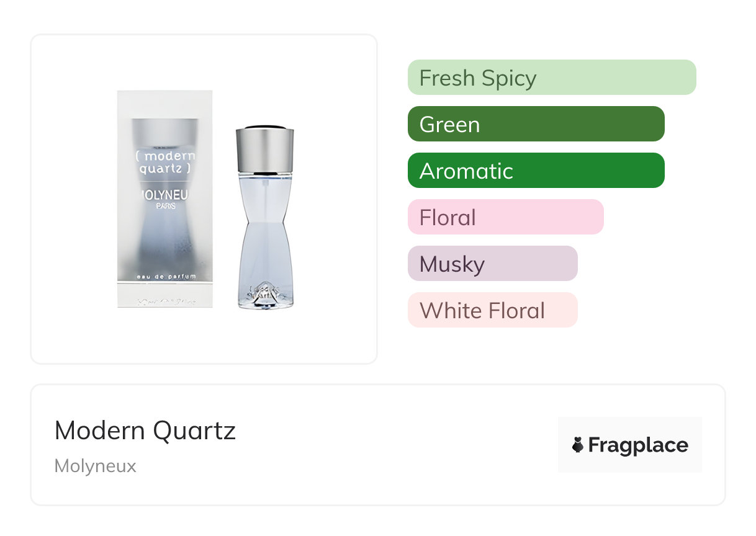Select the dark Green accord bar

coord(536,124)
